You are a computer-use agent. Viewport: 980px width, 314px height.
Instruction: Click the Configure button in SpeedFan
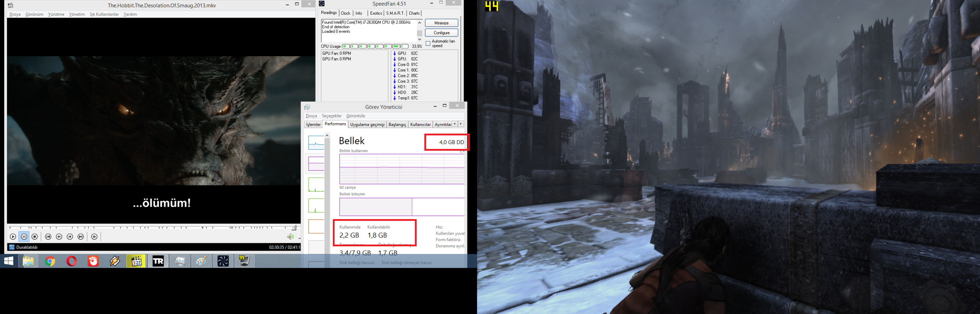[x=441, y=33]
